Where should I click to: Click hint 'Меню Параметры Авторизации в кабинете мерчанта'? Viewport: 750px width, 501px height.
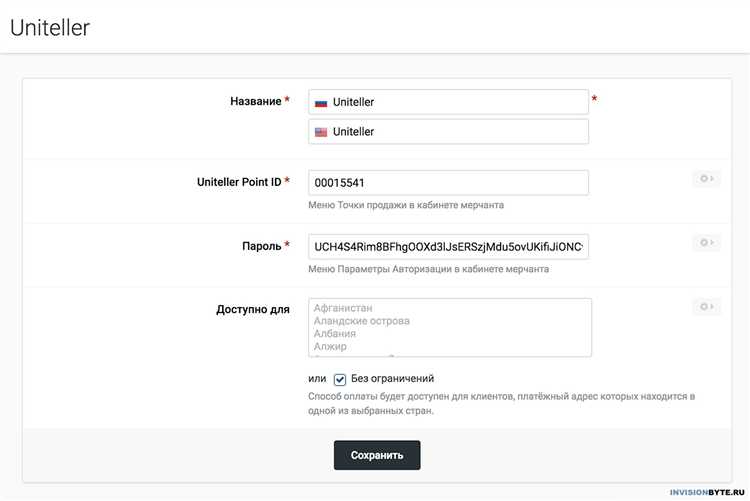click(x=428, y=269)
